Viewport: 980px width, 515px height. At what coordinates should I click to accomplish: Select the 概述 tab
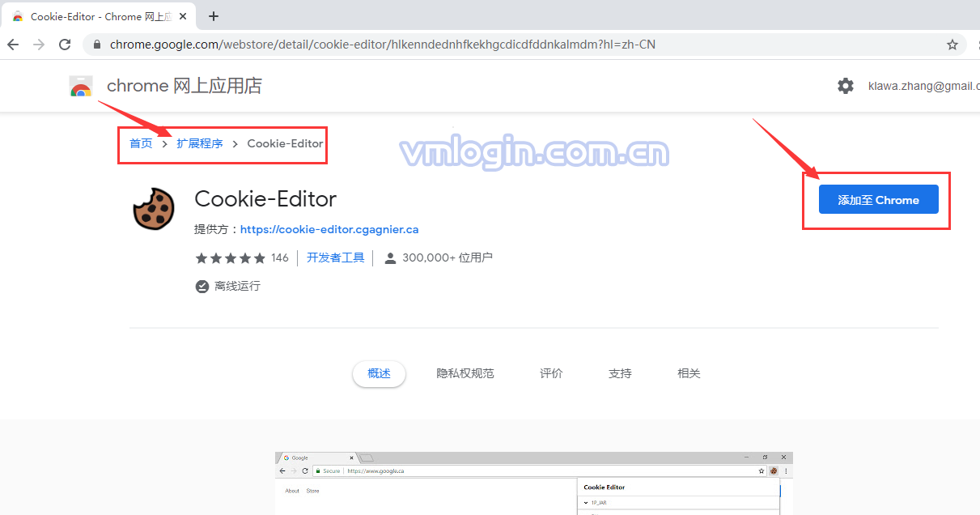pyautogui.click(x=379, y=373)
